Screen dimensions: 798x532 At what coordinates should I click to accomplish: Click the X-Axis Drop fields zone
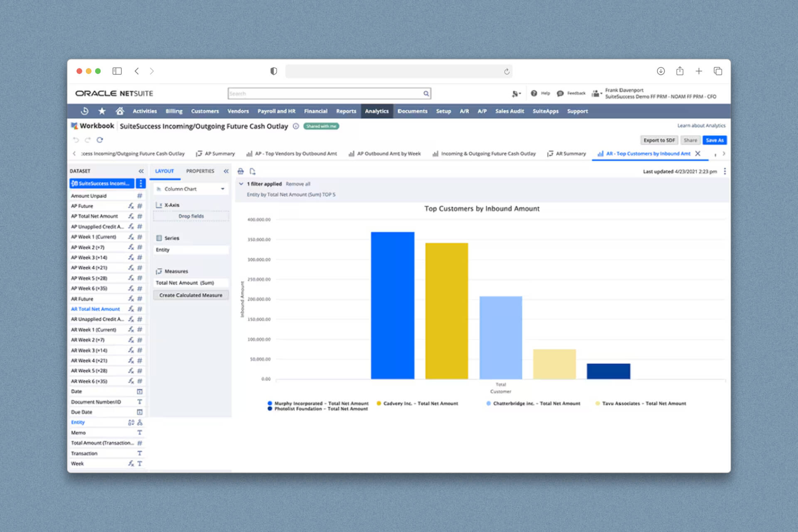tap(191, 216)
